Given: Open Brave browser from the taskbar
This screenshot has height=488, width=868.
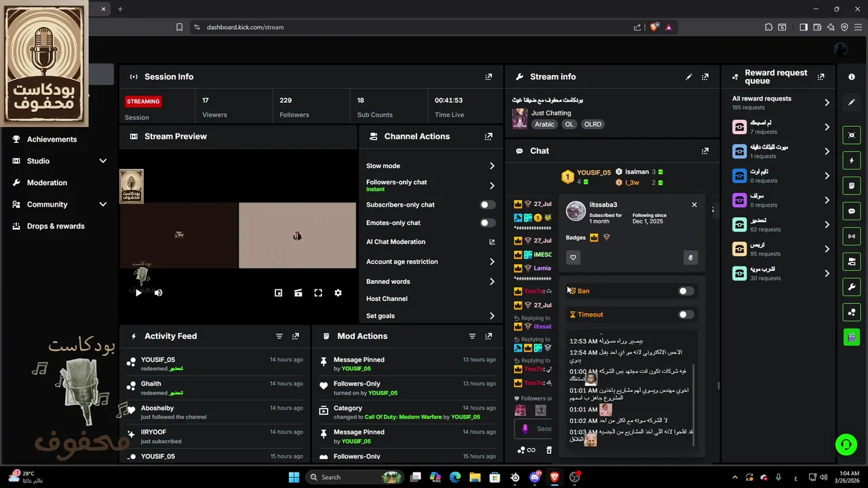Looking at the screenshot, I should (x=555, y=477).
